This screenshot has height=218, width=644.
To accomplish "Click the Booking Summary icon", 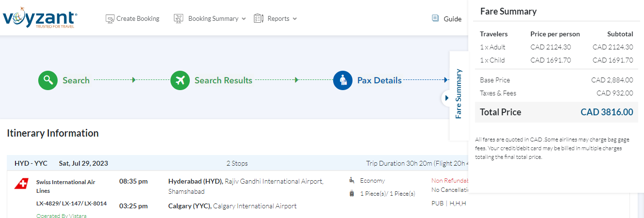I will pos(179,19).
